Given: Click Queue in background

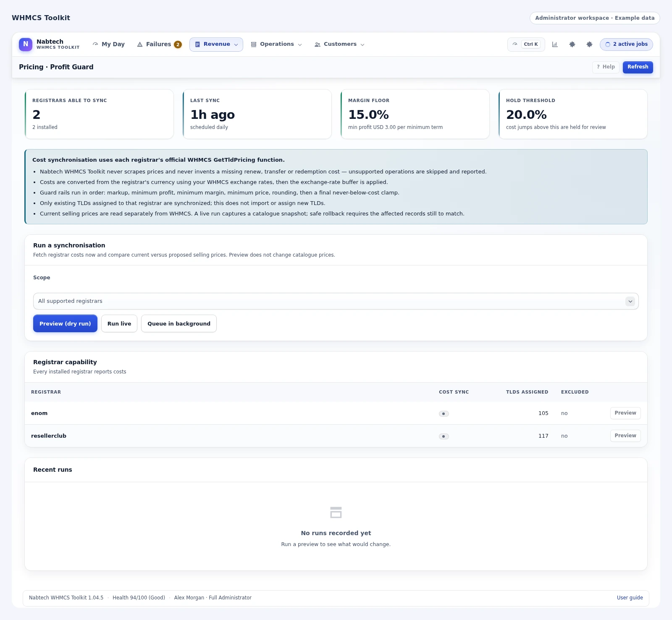Looking at the screenshot, I should [x=179, y=323].
